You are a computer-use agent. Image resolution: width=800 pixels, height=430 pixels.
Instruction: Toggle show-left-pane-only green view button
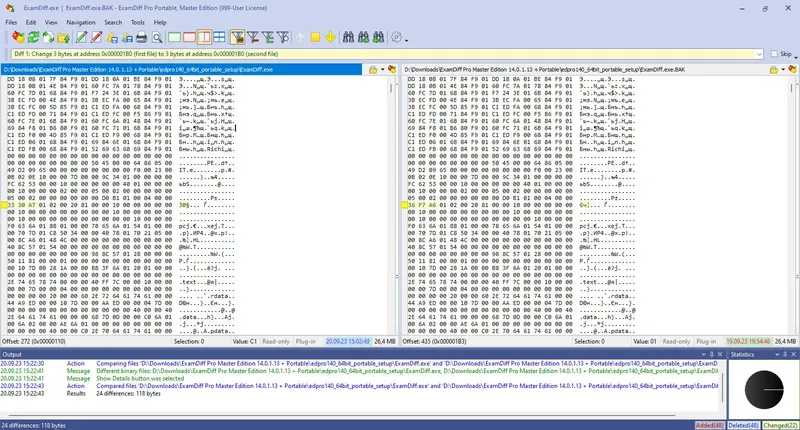174,37
